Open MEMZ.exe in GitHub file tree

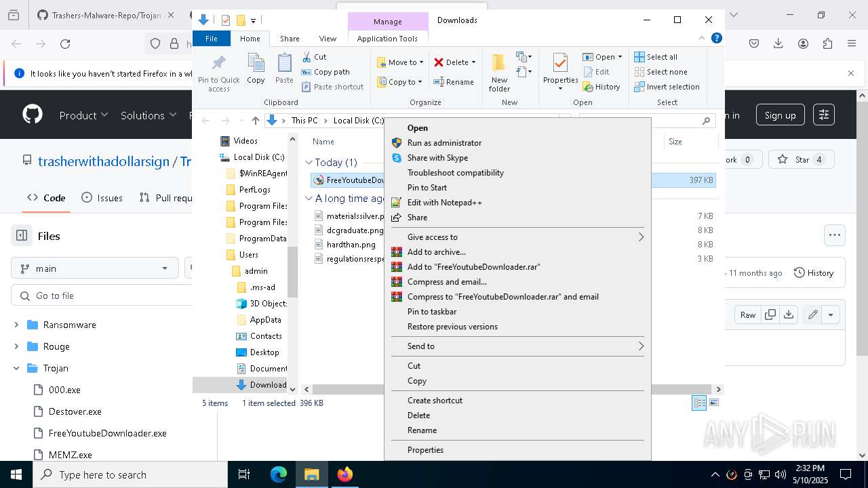[71, 455]
